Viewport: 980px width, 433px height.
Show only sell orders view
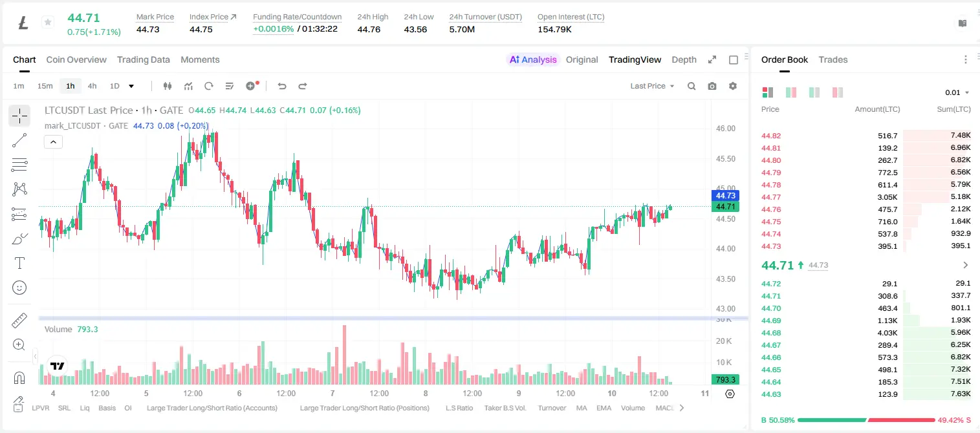[838, 92]
